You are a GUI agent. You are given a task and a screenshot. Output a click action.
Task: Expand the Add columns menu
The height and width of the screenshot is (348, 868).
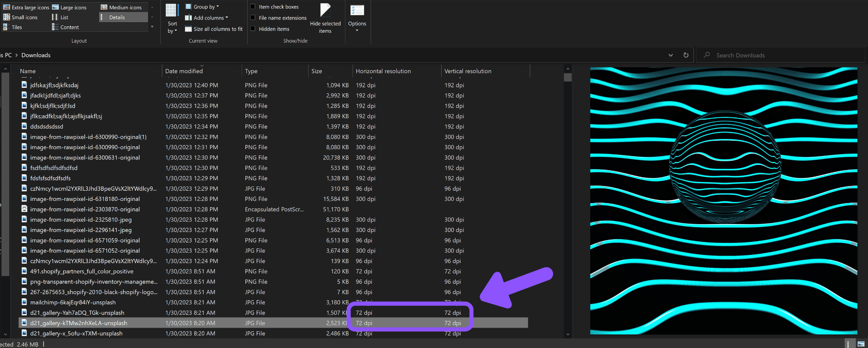[x=206, y=18]
